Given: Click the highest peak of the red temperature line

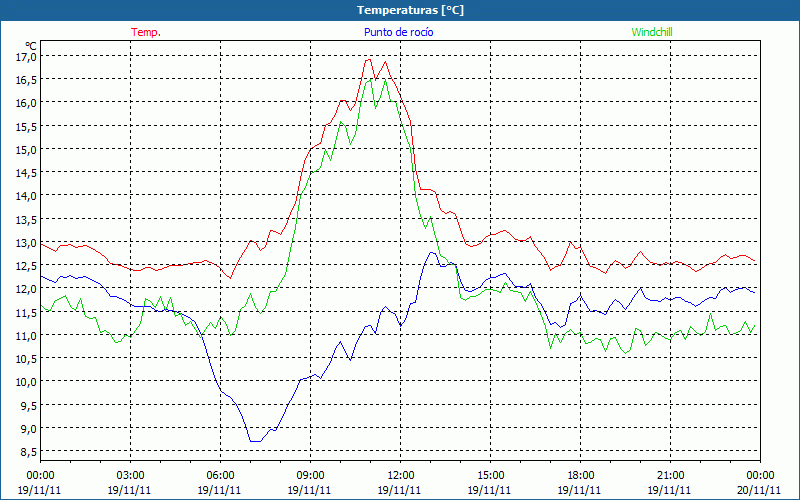Looking at the screenshot, I should 368,59.
